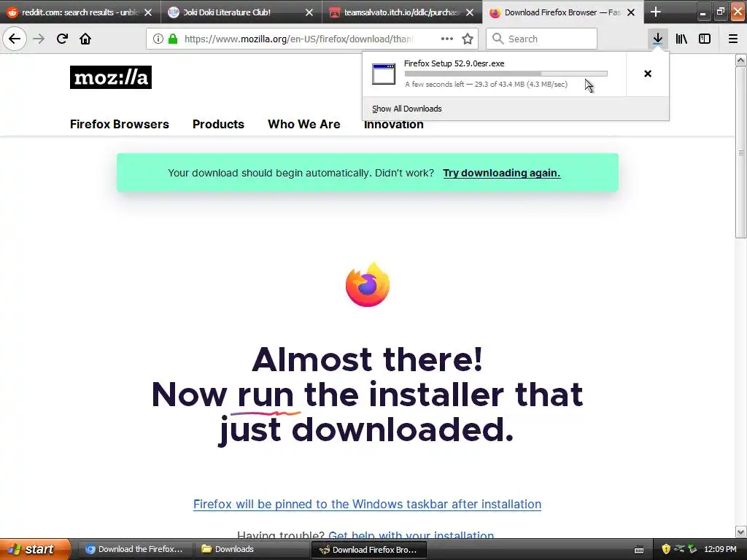The image size is (747, 560).
Task: Show site information from the info icon
Action: pos(158,39)
